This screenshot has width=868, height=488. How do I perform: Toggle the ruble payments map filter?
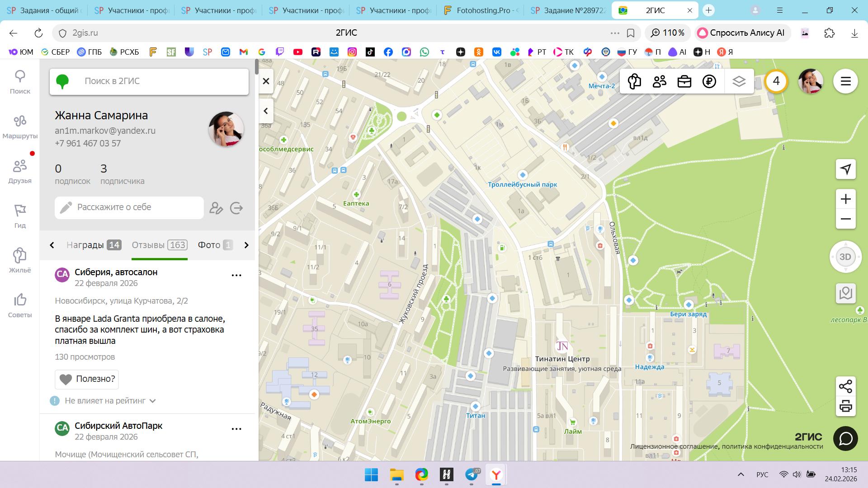pyautogui.click(x=709, y=81)
